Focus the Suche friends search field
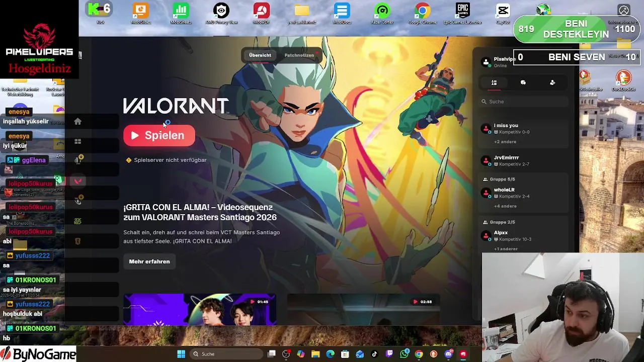 click(523, 102)
